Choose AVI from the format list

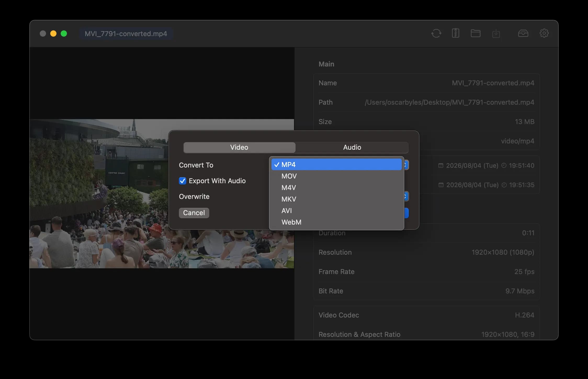point(336,211)
